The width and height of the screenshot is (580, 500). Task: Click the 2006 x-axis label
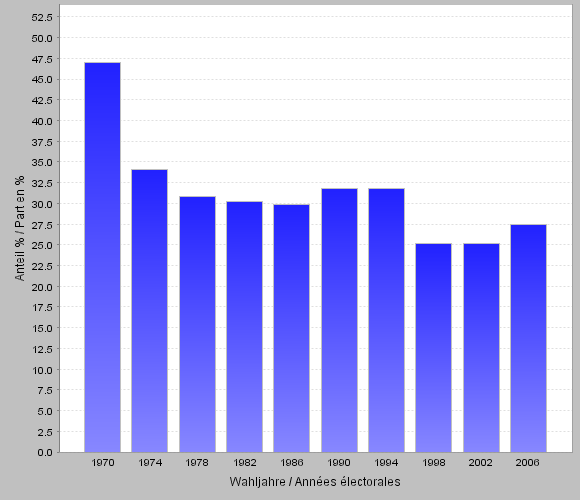[x=527, y=463]
